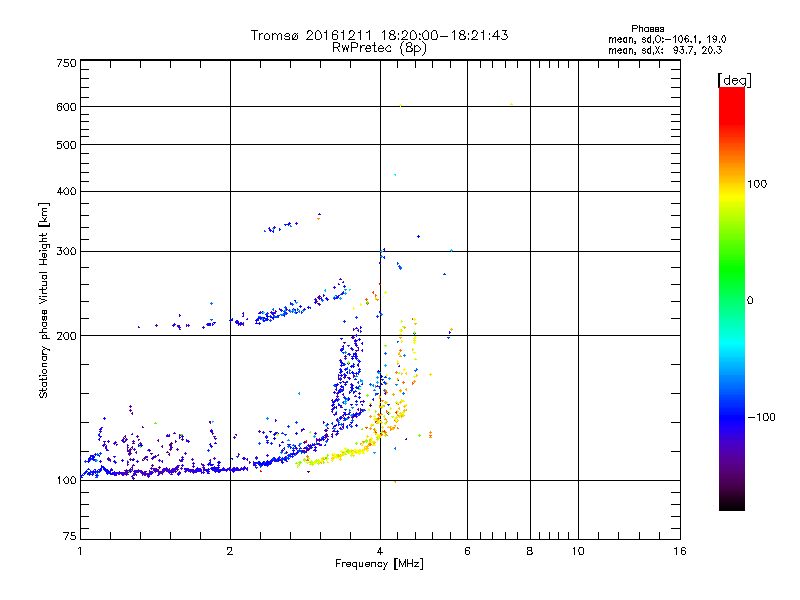Click the y-axis label "500"
Screen dimensions: 800x600
[x=66, y=145]
